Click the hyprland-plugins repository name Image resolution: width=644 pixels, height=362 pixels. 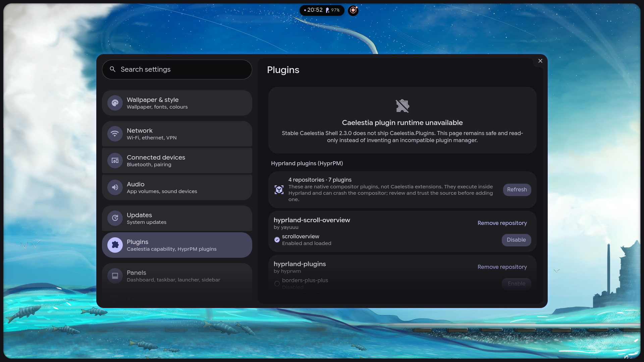click(x=300, y=264)
